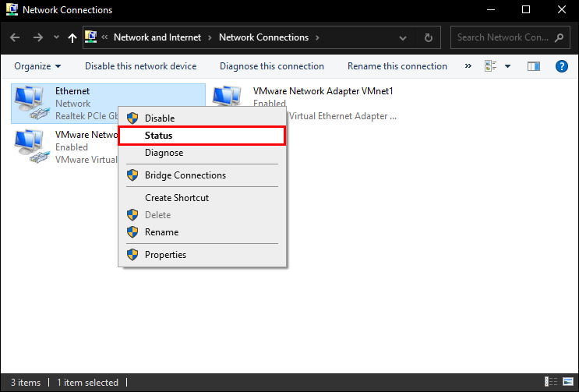Click Disable this network device

[x=140, y=66]
